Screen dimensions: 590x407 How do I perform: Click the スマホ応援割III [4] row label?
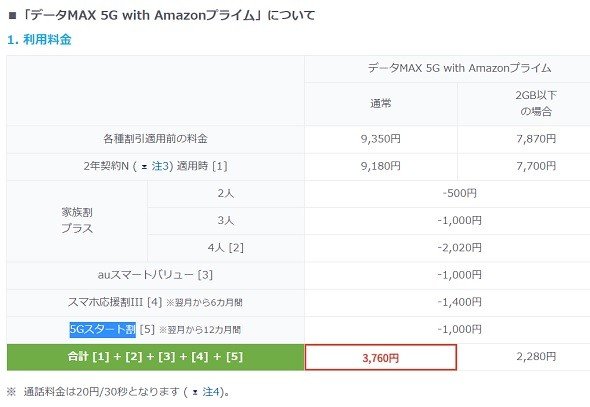tap(155, 302)
